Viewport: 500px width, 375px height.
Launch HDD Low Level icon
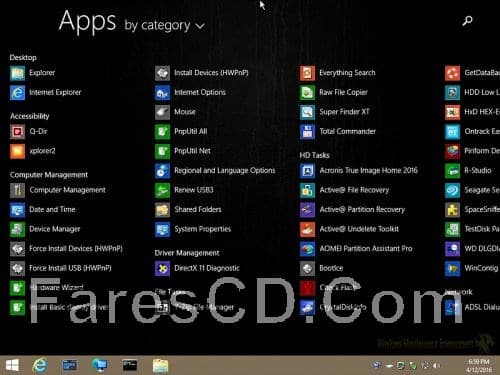coord(452,93)
